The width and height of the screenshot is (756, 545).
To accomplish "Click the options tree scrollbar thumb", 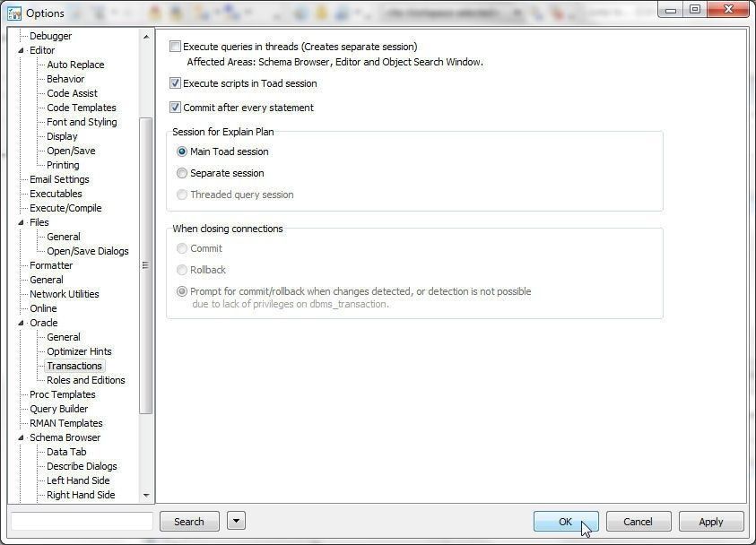I will (x=145, y=265).
